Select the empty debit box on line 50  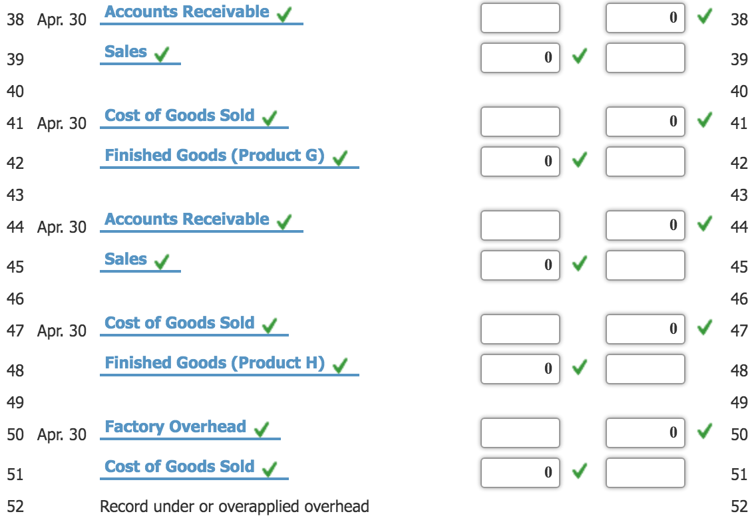tap(519, 433)
